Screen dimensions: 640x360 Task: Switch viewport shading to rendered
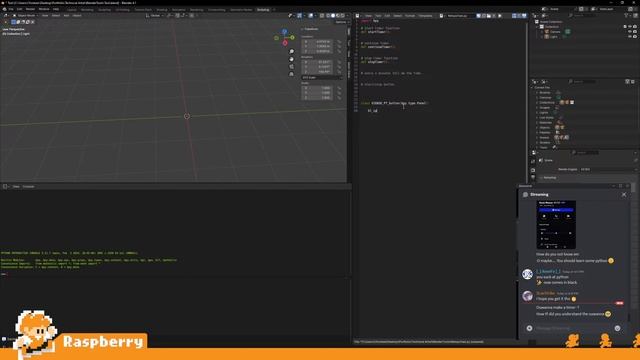[x=342, y=16]
